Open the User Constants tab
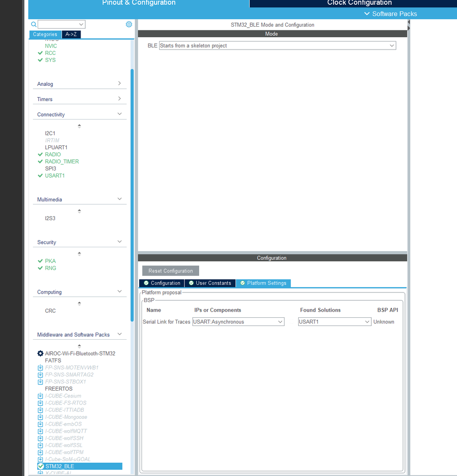 tap(210, 283)
